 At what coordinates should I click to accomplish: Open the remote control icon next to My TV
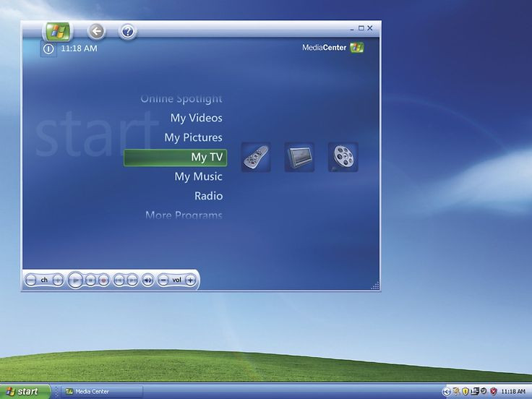pos(256,157)
